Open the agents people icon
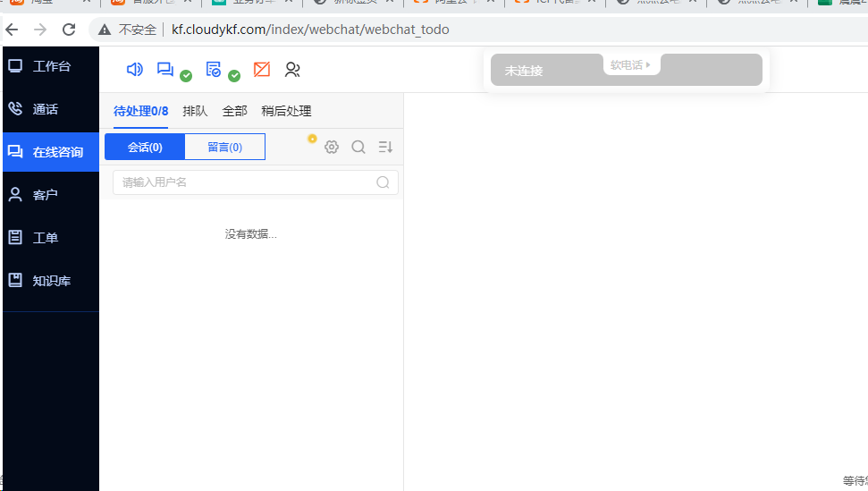Viewport: 868px width, 491px height. (x=292, y=70)
